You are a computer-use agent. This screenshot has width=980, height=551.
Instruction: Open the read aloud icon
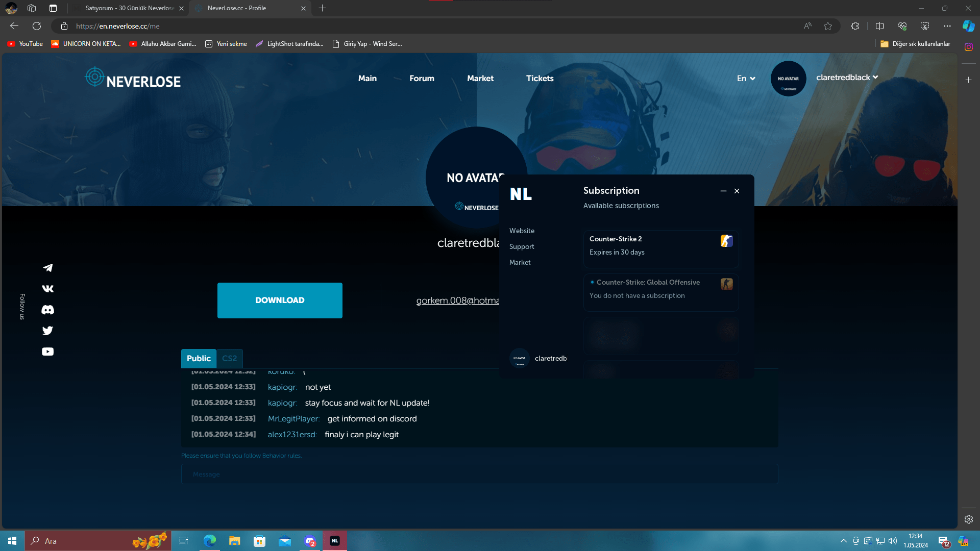(807, 26)
